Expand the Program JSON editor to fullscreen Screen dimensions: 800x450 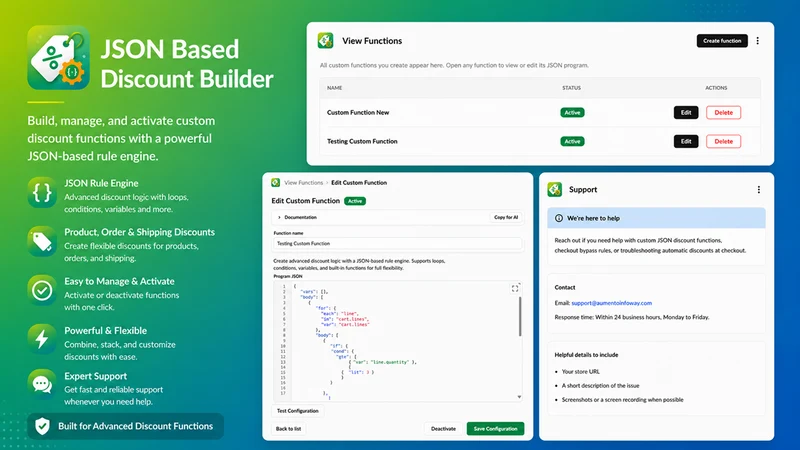(x=515, y=288)
